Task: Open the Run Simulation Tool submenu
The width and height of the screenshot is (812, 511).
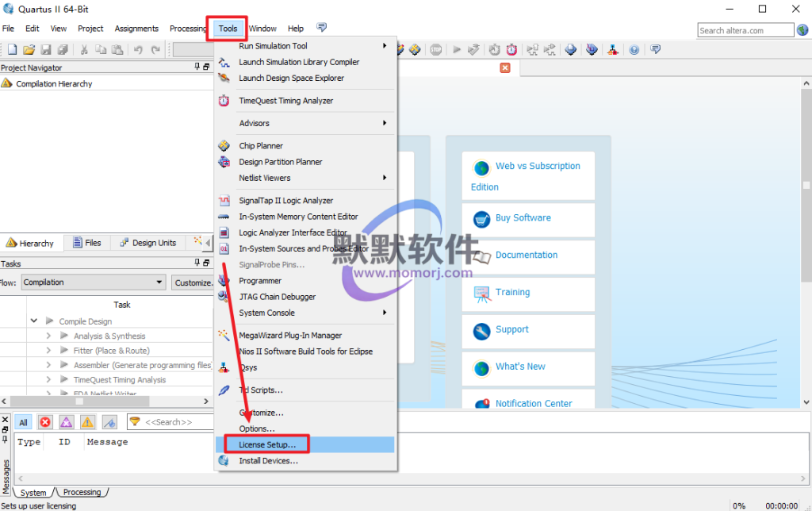Action: point(305,45)
